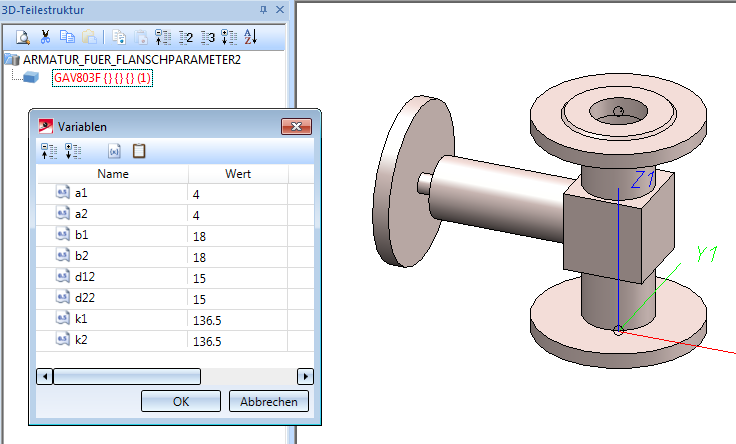Click the value 18 of b2

(199, 258)
